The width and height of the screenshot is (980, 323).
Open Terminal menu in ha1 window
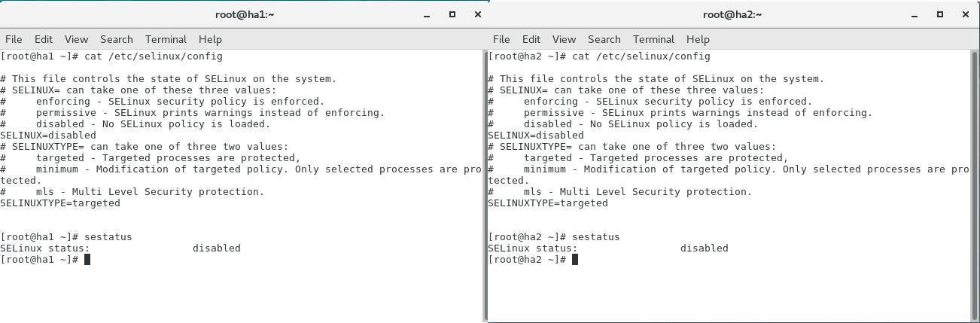point(166,39)
